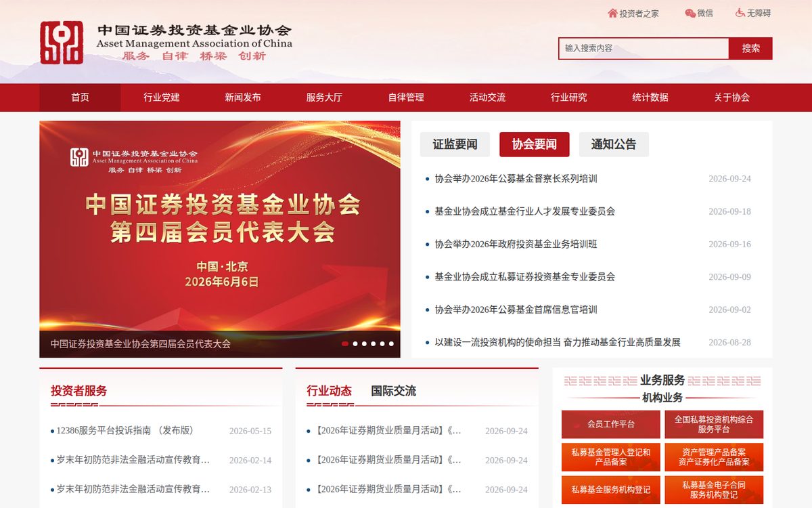Screen dimensions: 812x508
Task: Open 新闻发布 navigation menu
Action: coord(243,98)
